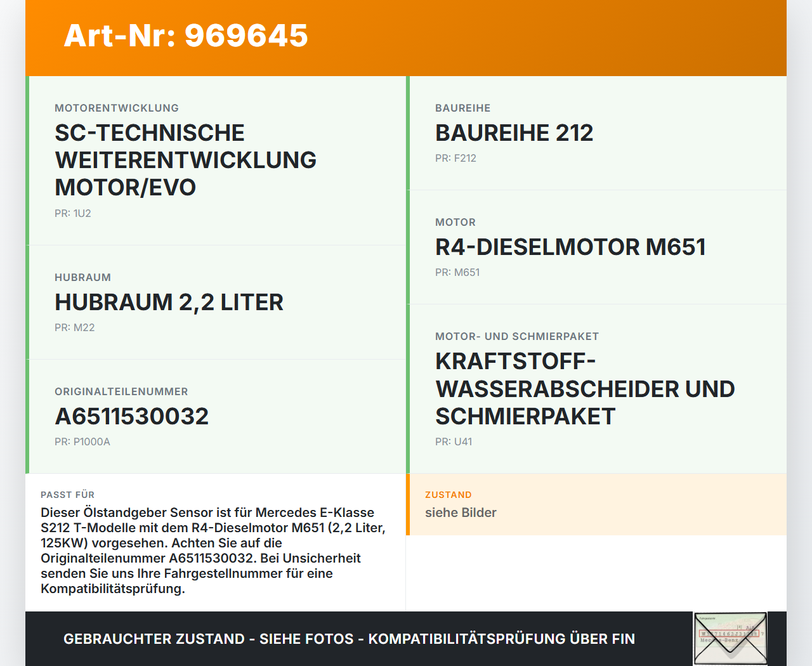Click siehe Bilder under ZUSTAND
Screen dimensions: 812x666
point(461,513)
